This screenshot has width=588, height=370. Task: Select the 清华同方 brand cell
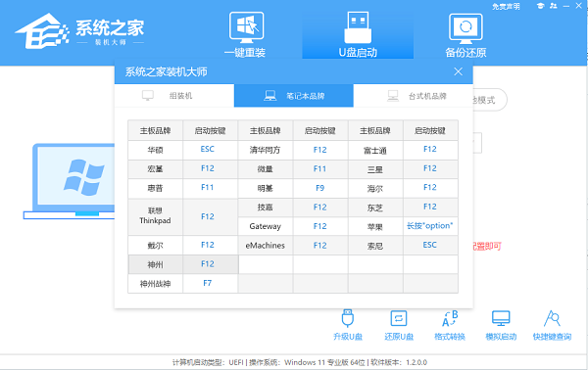pyautogui.click(x=266, y=150)
